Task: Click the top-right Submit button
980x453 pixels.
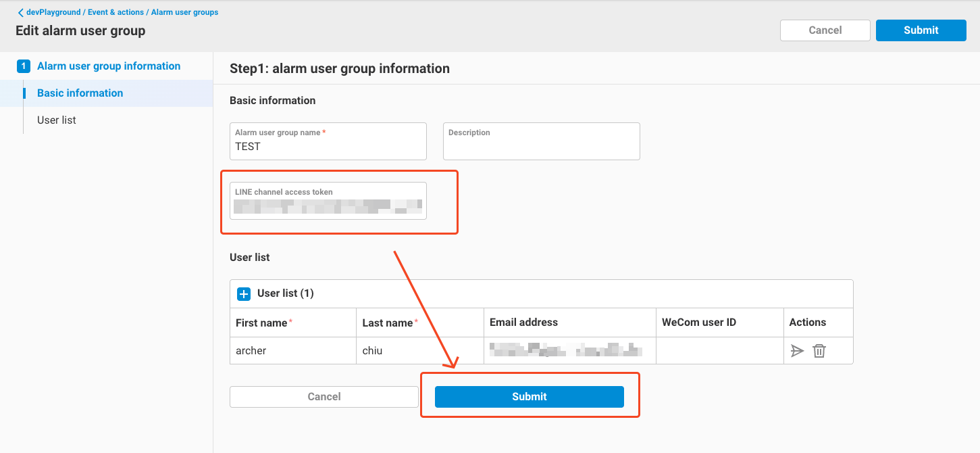Action: pyautogui.click(x=921, y=30)
